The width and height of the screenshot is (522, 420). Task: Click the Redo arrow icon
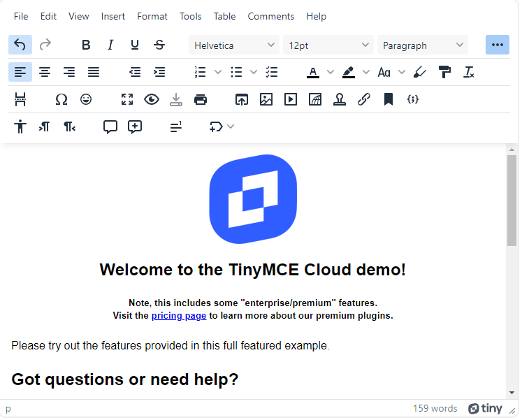(x=45, y=45)
